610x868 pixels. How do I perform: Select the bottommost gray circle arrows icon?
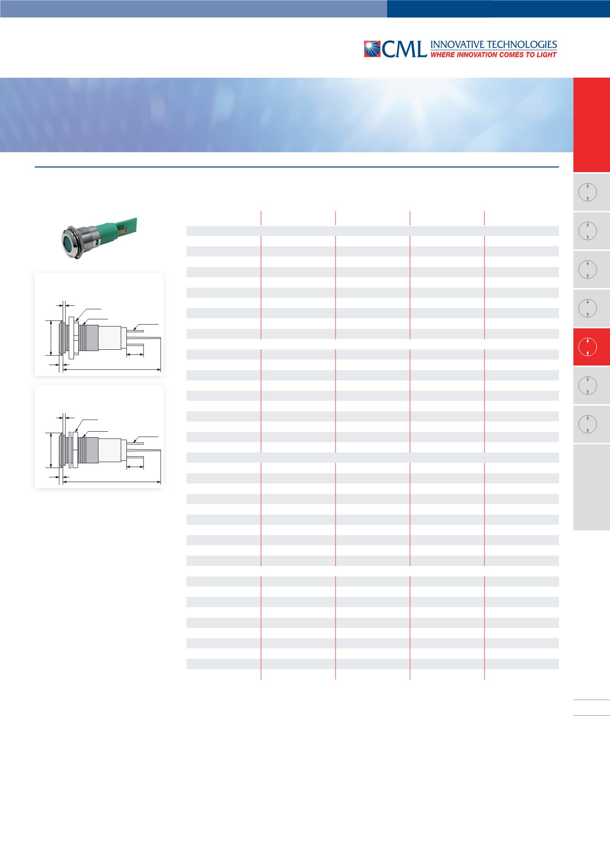[x=587, y=424]
